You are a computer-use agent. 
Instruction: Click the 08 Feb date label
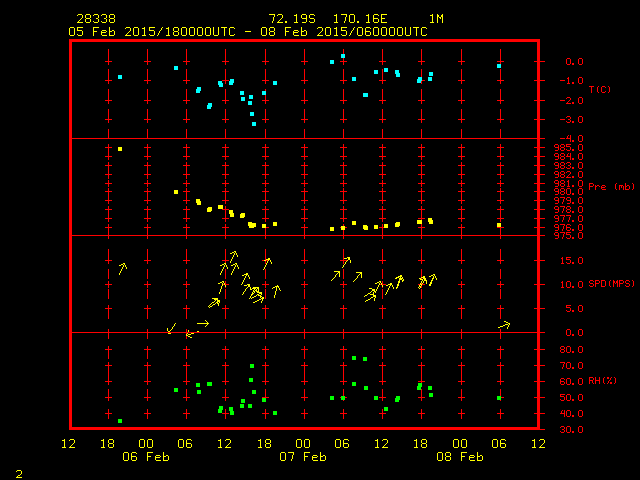click(460, 457)
